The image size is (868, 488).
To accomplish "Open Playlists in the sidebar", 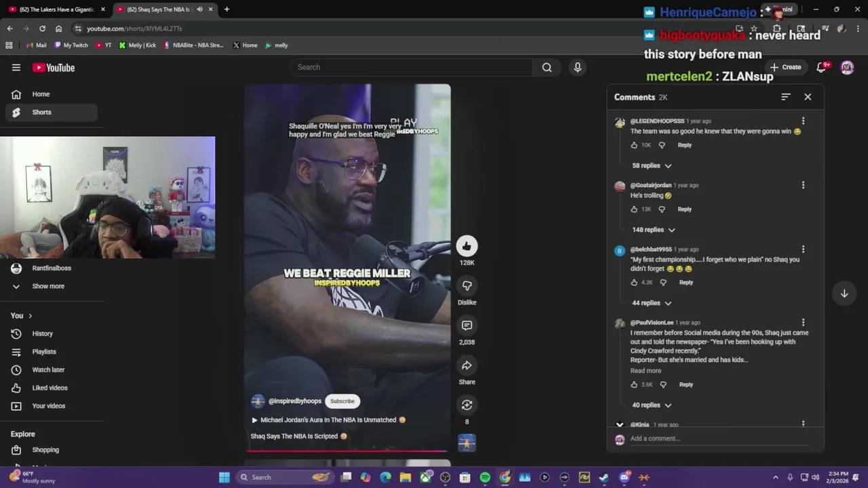I will click(52, 352).
